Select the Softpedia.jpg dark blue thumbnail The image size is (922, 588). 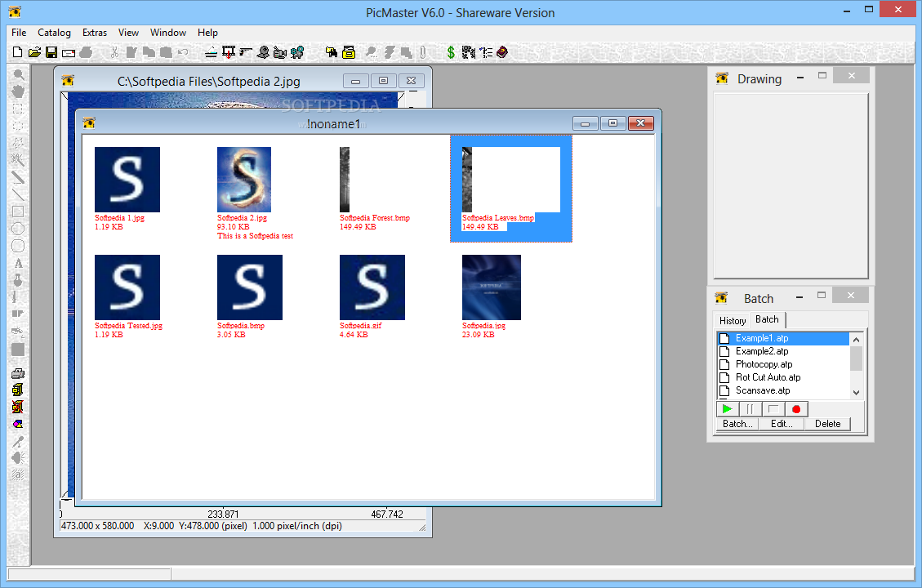click(492, 287)
